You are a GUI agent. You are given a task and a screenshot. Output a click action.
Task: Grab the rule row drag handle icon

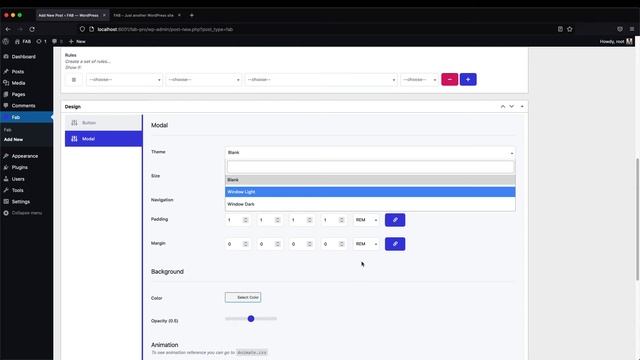coord(74,80)
